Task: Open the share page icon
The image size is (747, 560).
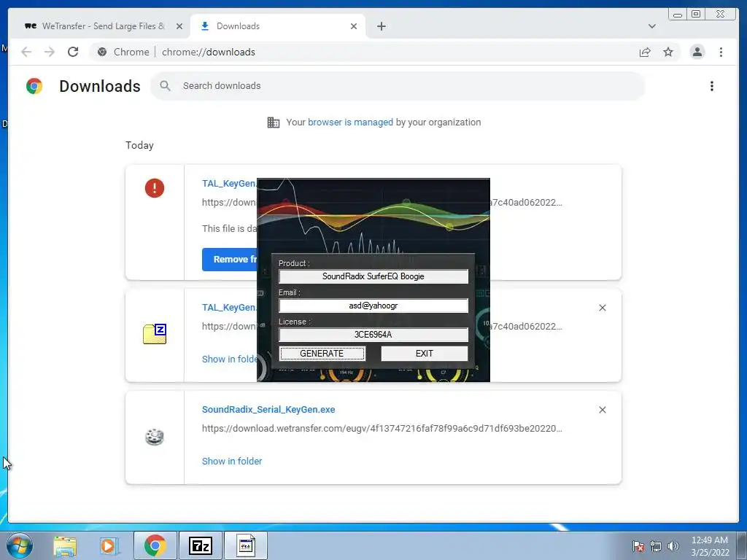Action: pyautogui.click(x=645, y=52)
